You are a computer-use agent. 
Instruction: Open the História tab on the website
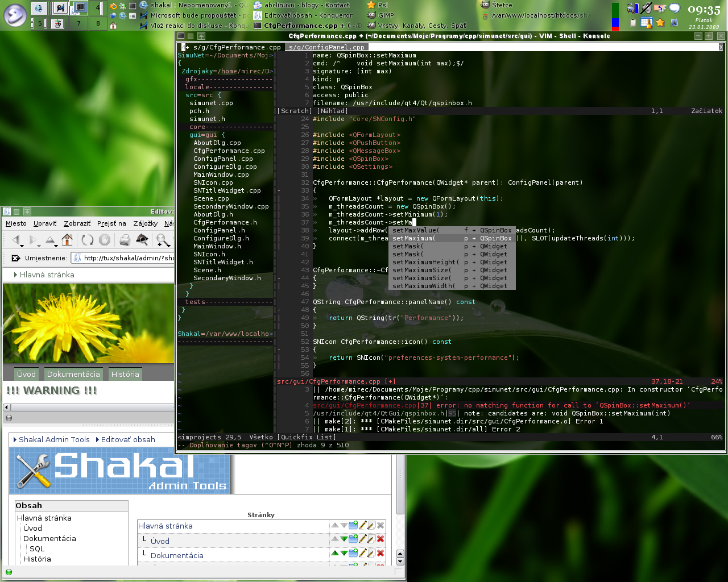[x=125, y=374]
